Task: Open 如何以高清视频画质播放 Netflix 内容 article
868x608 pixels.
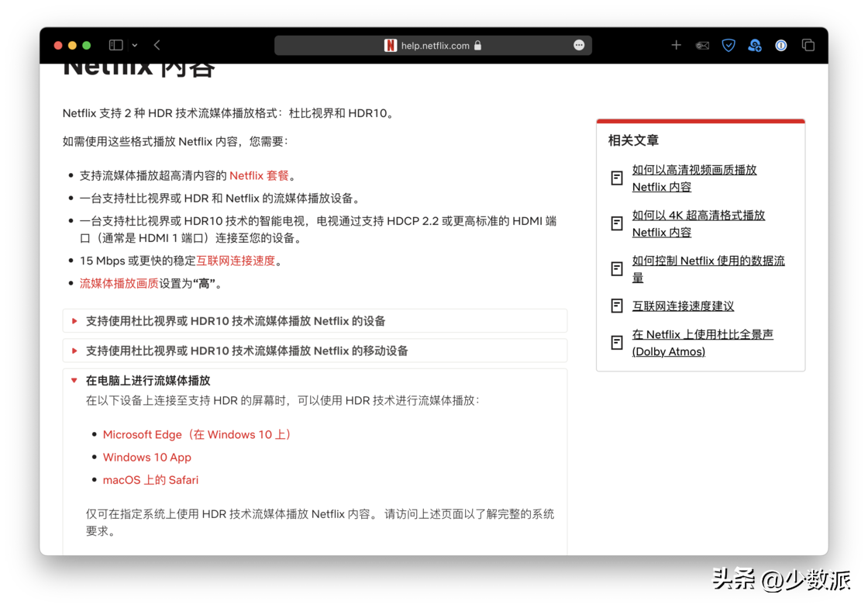Action: click(694, 178)
